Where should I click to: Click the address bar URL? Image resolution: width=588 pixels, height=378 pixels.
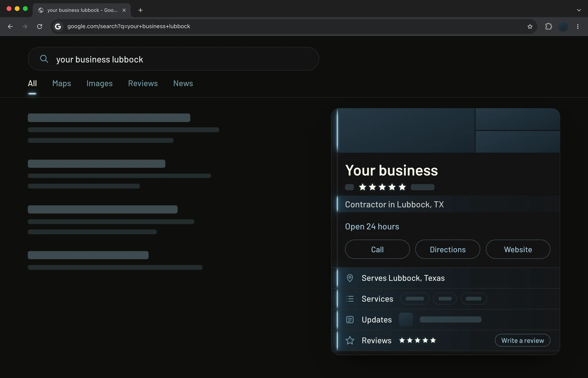coord(129,27)
